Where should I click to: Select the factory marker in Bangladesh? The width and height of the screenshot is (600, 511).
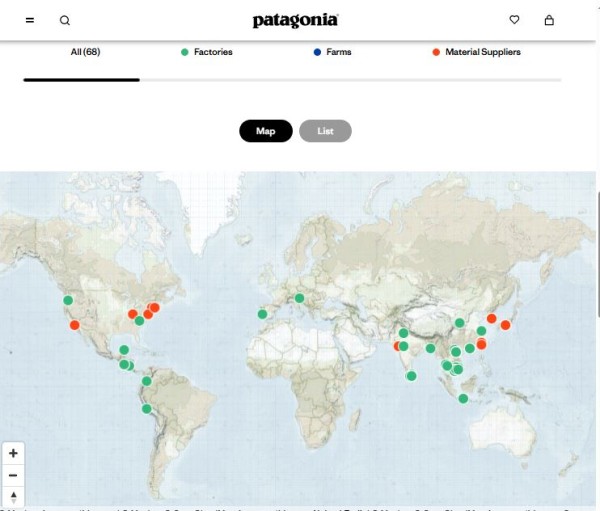(x=430, y=348)
